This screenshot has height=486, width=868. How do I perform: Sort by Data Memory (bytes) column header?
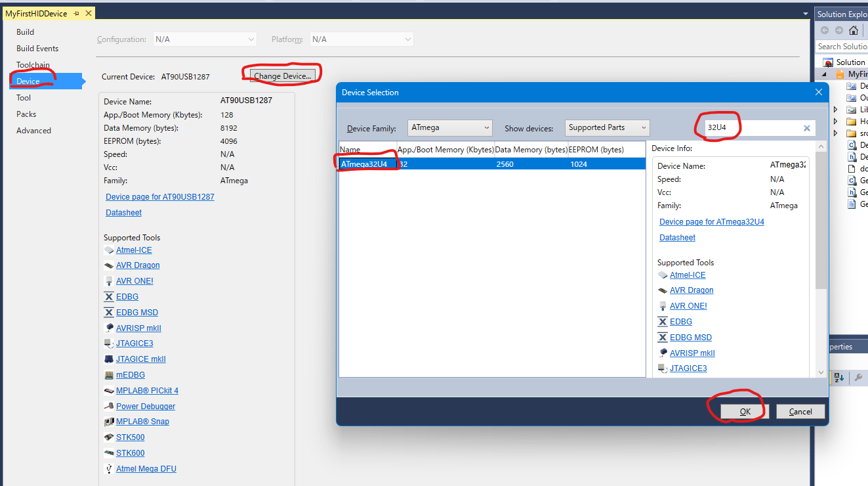coord(531,150)
